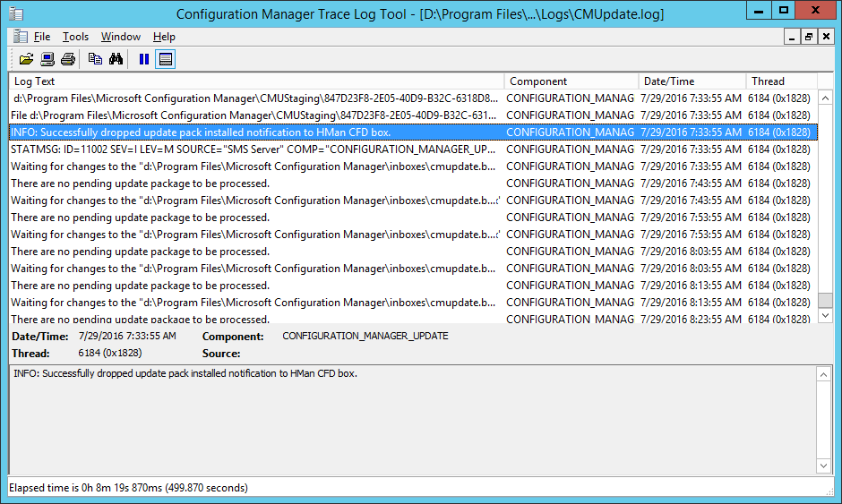Click the Copy to clipboard toolbar icon
Viewport: 842px width, 504px height.
[x=95, y=59]
